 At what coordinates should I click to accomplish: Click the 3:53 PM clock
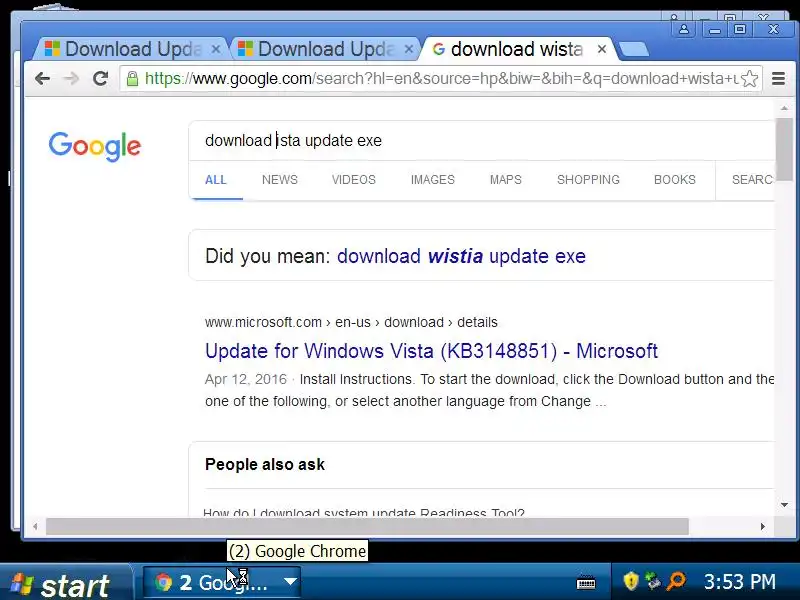[x=740, y=582]
